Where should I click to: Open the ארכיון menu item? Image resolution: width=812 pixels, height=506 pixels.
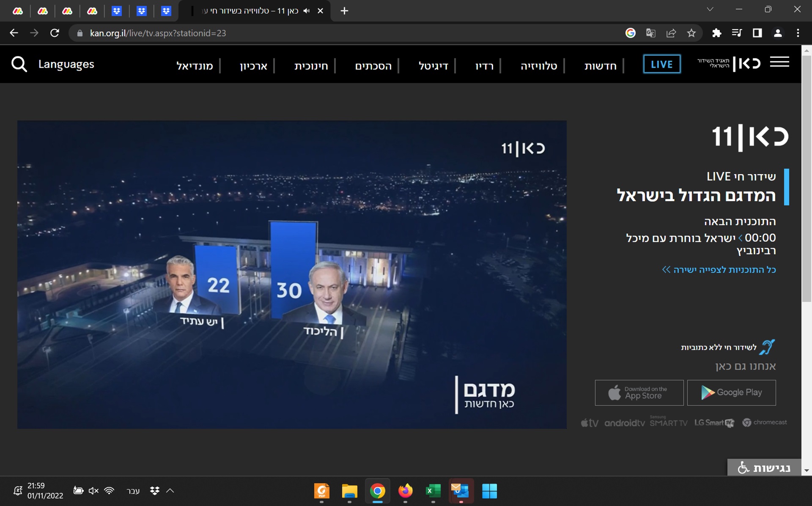pyautogui.click(x=254, y=66)
